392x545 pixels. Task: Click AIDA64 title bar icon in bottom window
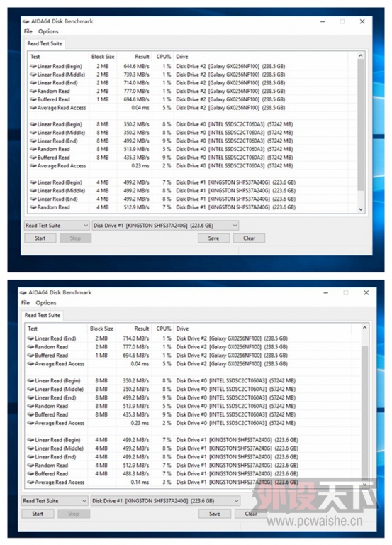pyautogui.click(x=24, y=292)
